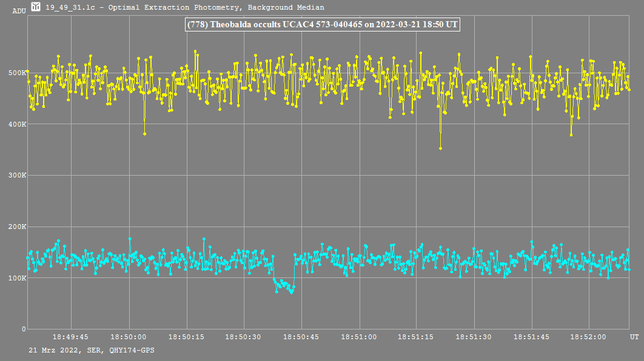644x361 pixels.
Task: Click the cyan occultation dip near 18:50:40
Action: [x=284, y=286]
